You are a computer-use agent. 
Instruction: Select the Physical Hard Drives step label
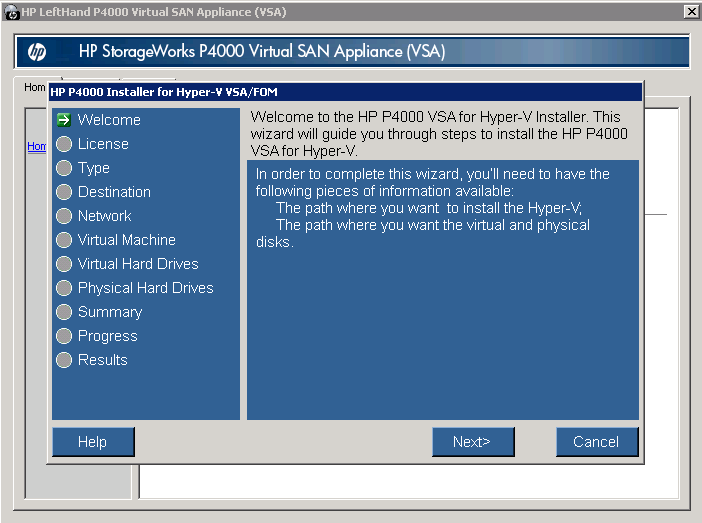point(146,288)
